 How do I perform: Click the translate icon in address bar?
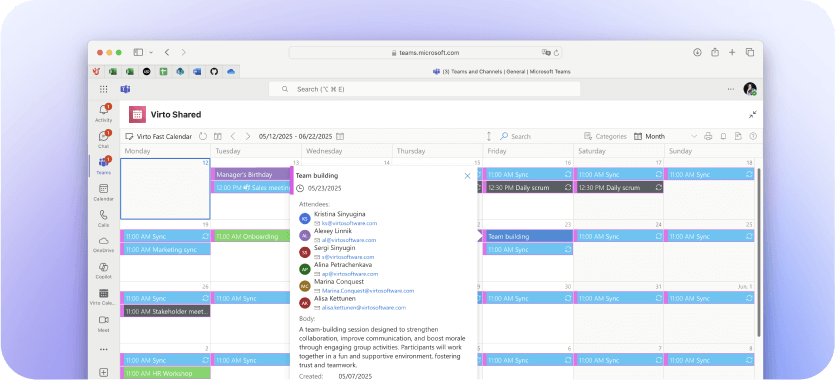pos(546,53)
